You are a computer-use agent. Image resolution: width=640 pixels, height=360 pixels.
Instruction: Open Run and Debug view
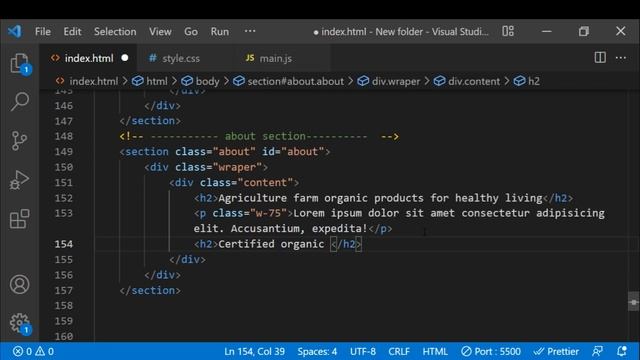(20, 180)
